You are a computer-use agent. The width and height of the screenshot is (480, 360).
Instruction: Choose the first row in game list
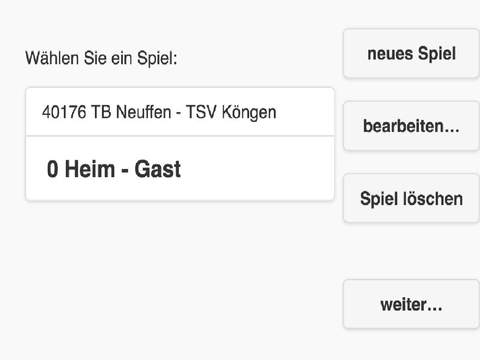click(180, 112)
